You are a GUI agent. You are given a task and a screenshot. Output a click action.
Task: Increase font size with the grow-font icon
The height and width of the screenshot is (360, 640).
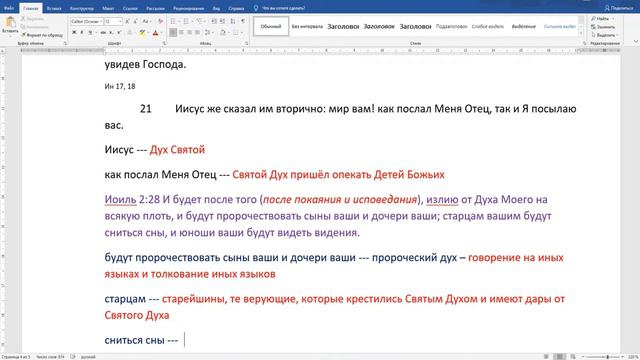(127, 21)
